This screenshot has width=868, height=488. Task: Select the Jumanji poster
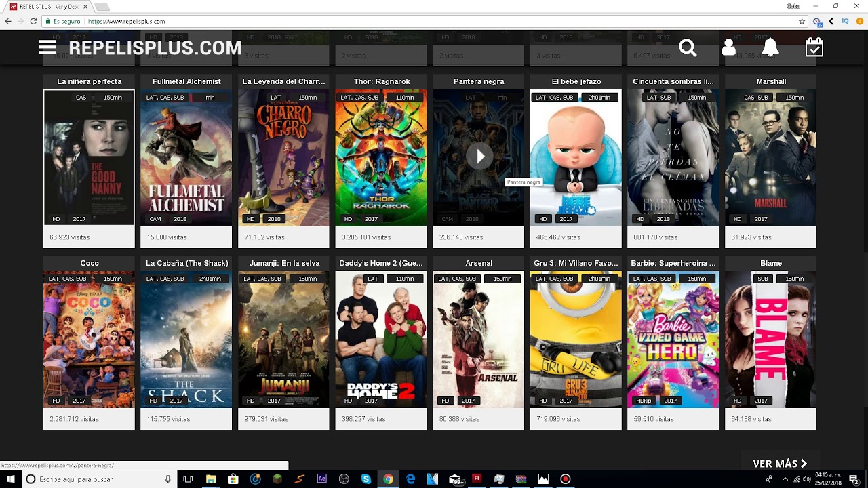pos(283,339)
